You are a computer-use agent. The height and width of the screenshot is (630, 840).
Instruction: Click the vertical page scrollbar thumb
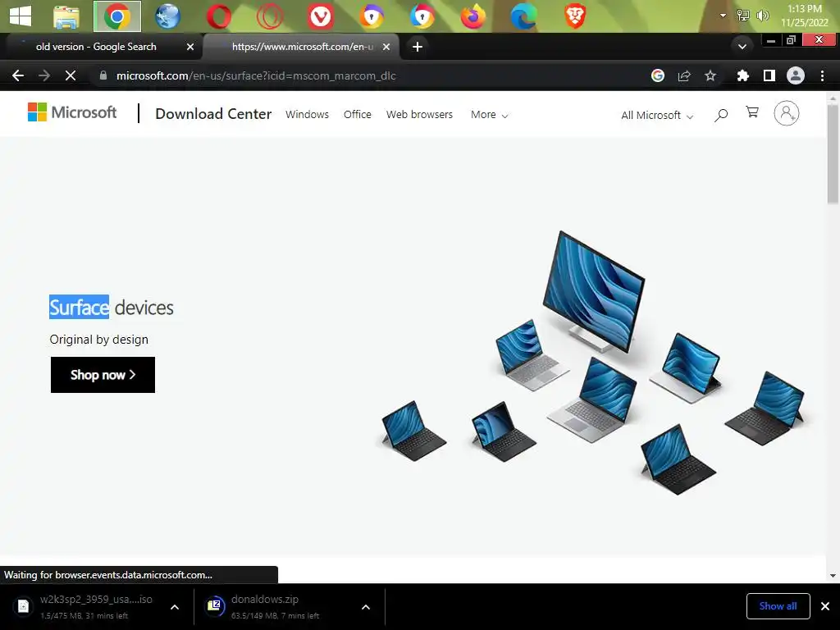pos(833,154)
